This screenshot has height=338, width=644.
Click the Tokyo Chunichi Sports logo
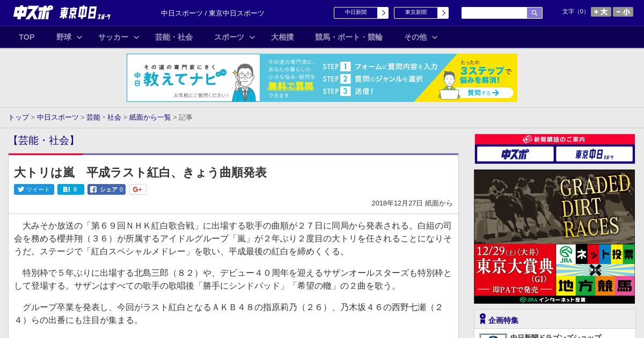pyautogui.click(x=85, y=13)
